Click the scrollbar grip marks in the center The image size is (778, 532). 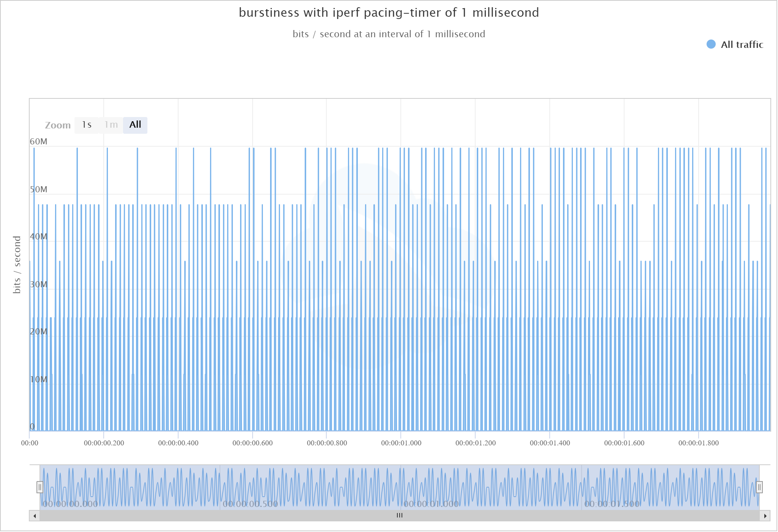400,516
